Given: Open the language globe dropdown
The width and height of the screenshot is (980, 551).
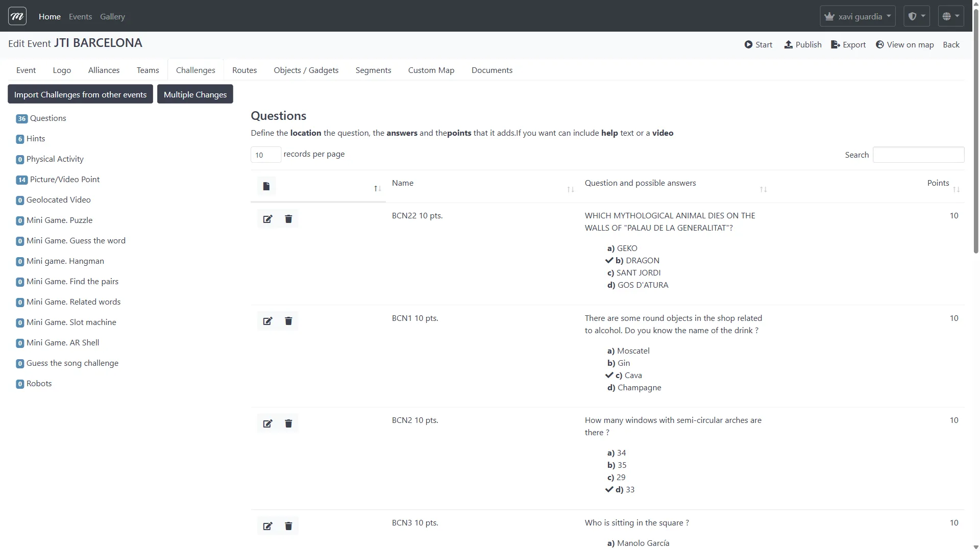Looking at the screenshot, I should pos(950,16).
